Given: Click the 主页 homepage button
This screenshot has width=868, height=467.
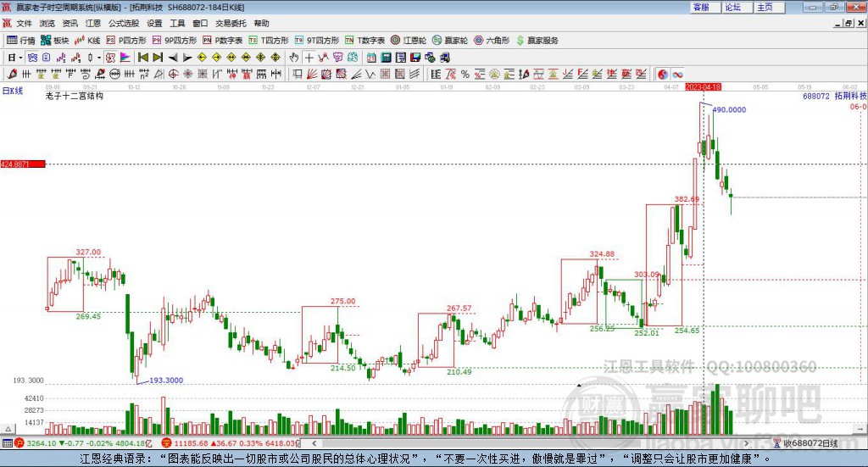Looking at the screenshot, I should 770,7.
